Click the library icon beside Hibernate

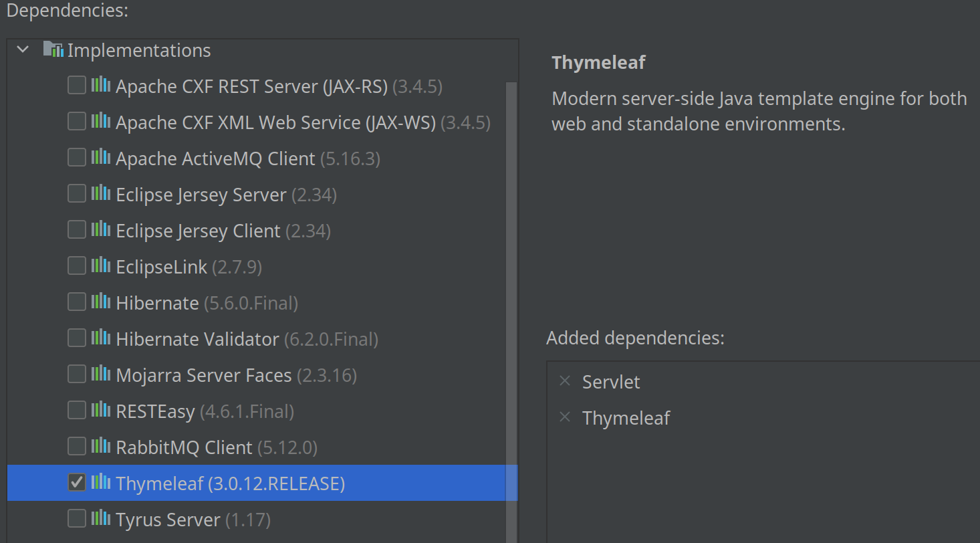pos(100,302)
